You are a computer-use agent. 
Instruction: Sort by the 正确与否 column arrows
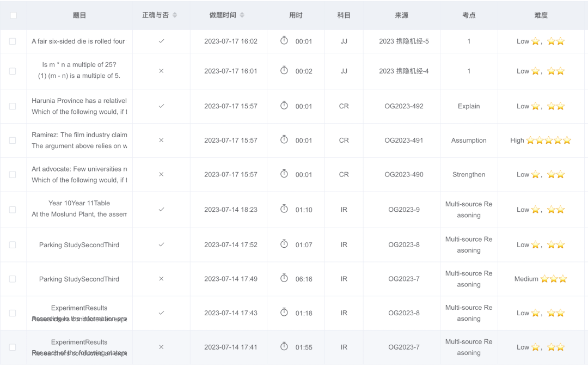point(175,15)
